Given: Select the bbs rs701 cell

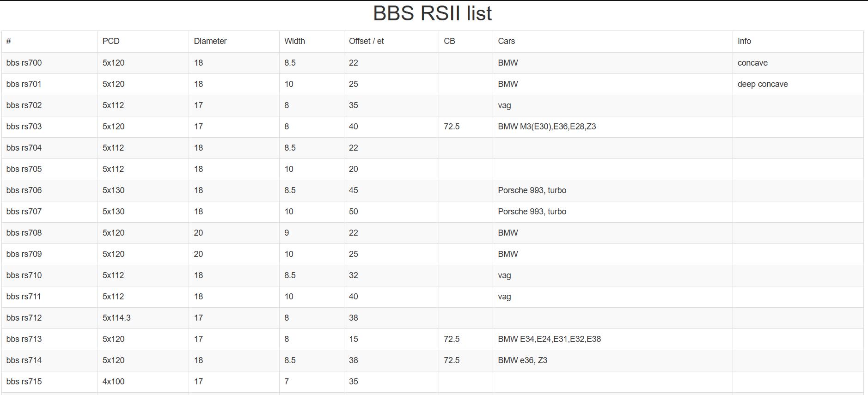Looking at the screenshot, I should [x=49, y=84].
